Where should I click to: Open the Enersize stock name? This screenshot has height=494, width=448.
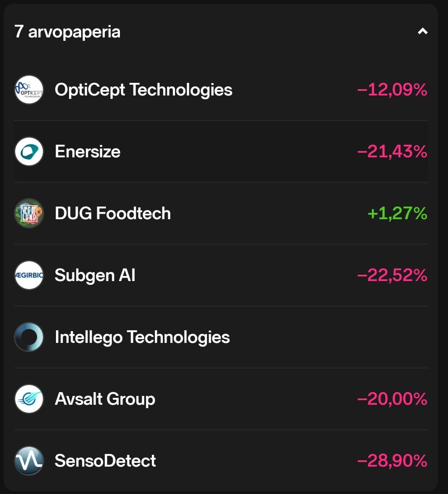(x=87, y=151)
